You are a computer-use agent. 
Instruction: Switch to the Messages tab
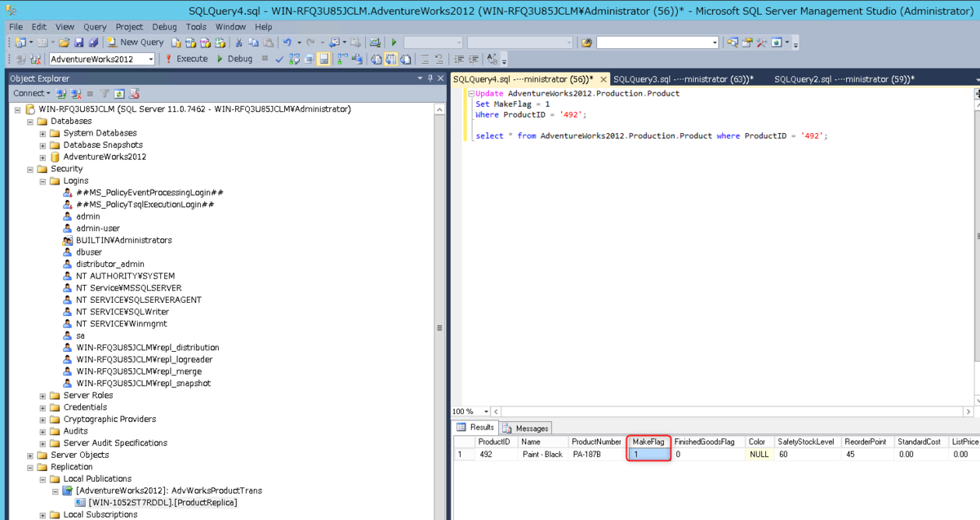pyautogui.click(x=526, y=428)
